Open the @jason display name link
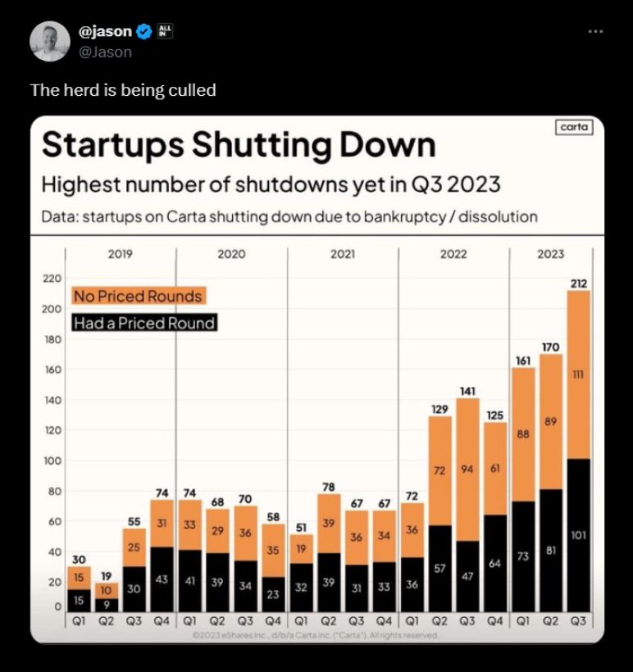Image resolution: width=633 pixels, height=672 pixels. [x=105, y=32]
